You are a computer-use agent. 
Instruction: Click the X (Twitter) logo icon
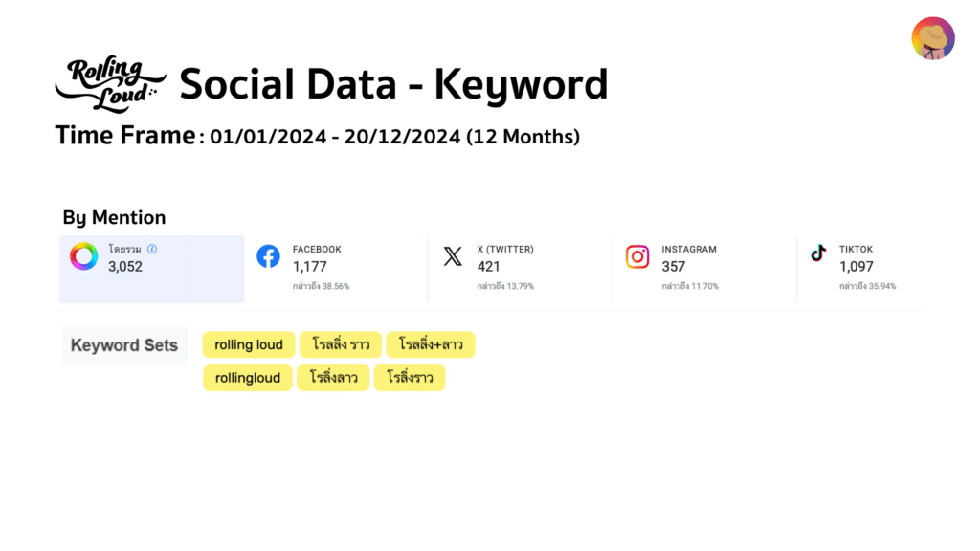point(453,256)
